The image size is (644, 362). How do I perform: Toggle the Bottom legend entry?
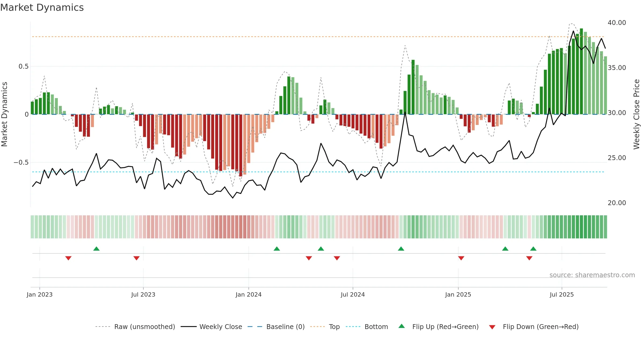[x=367, y=327]
